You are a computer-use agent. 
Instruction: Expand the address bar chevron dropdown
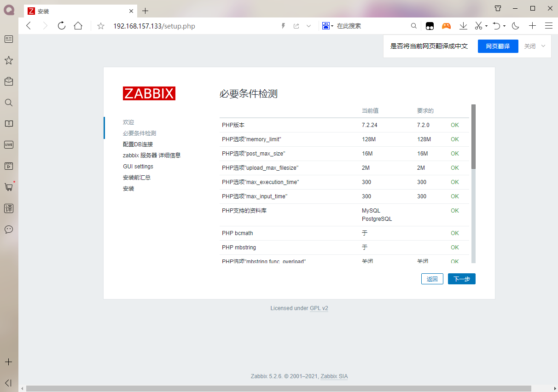309,26
